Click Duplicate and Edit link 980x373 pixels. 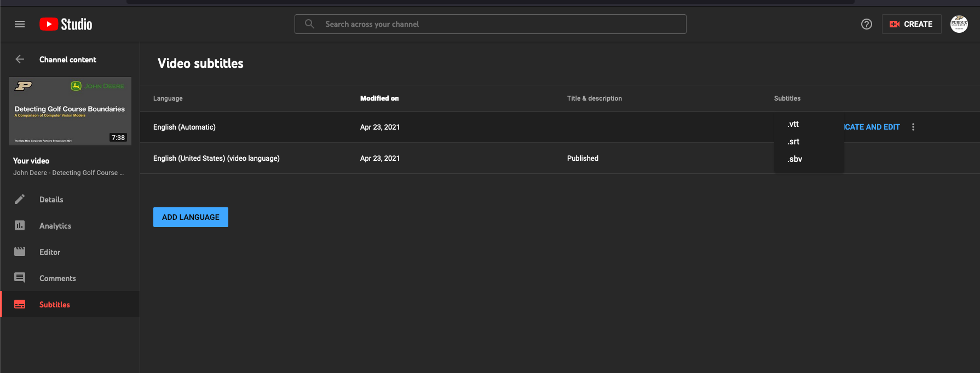coord(872,127)
